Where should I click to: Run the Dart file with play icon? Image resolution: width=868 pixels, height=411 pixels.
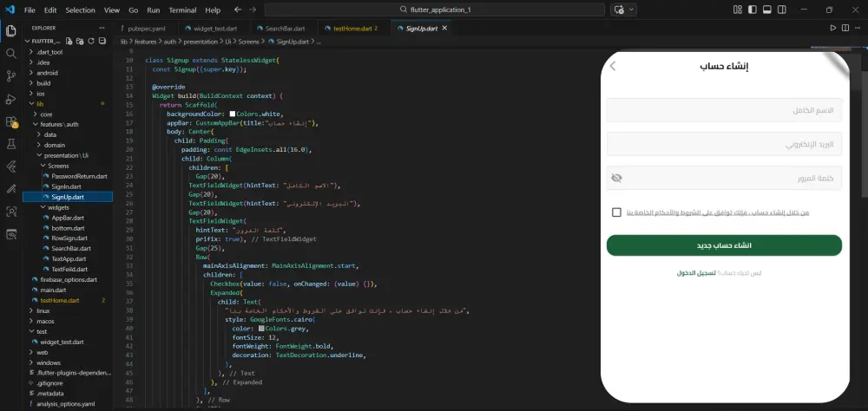pos(833,28)
